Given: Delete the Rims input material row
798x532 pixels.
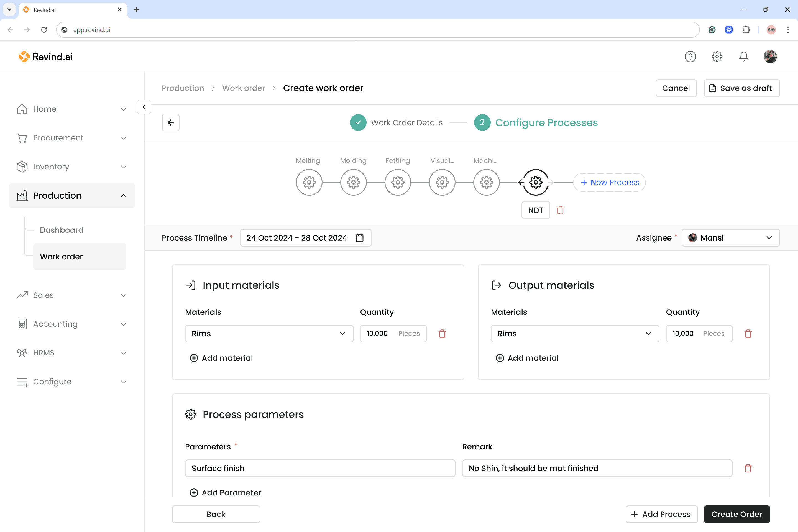Looking at the screenshot, I should pos(442,334).
